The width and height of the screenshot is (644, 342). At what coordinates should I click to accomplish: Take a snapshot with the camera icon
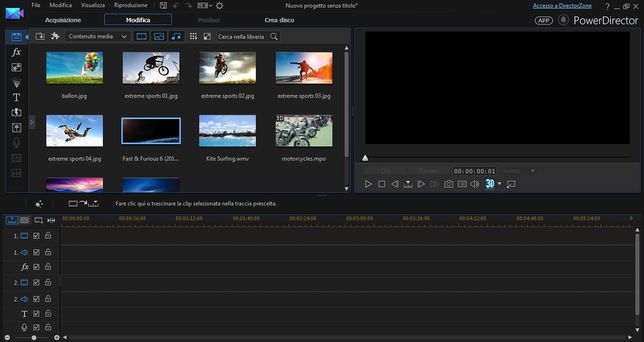click(x=449, y=184)
